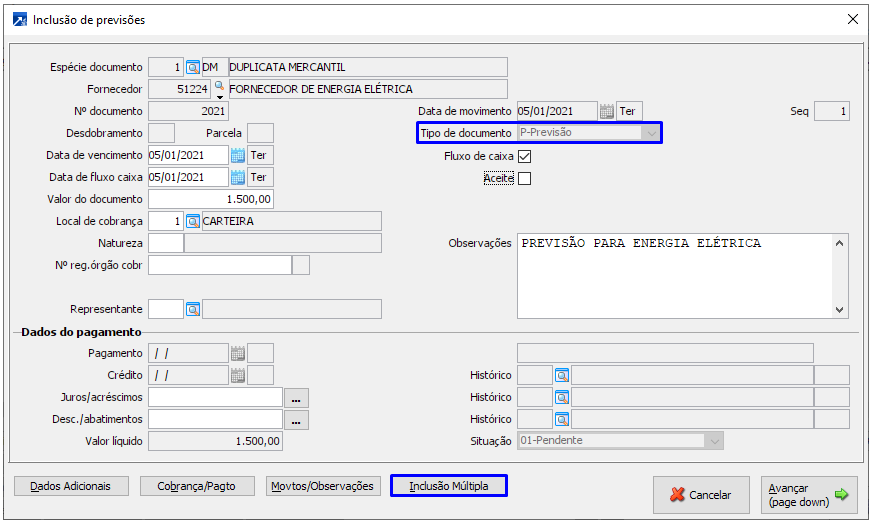
Task: Open lookup for third Histórico row
Action: [562, 419]
